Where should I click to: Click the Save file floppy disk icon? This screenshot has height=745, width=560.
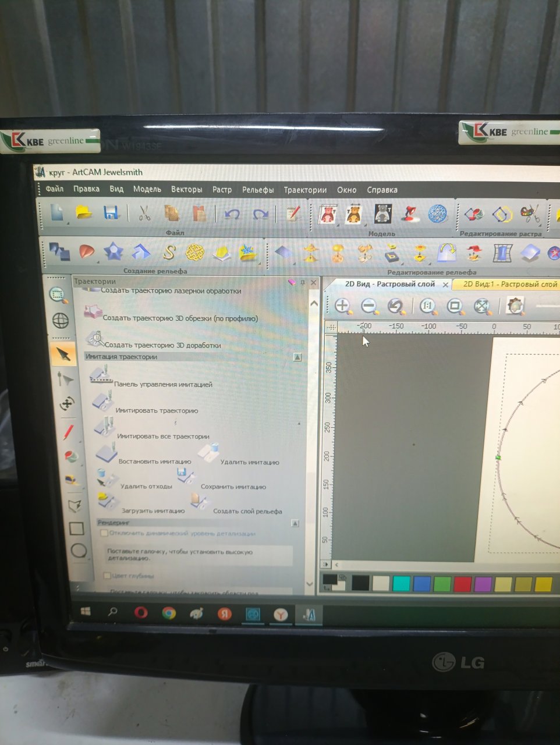111,214
